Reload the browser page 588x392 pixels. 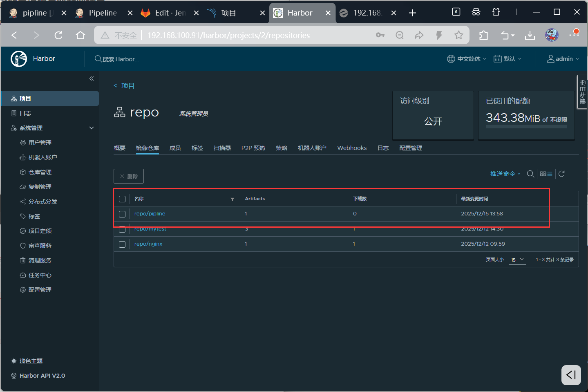click(58, 35)
